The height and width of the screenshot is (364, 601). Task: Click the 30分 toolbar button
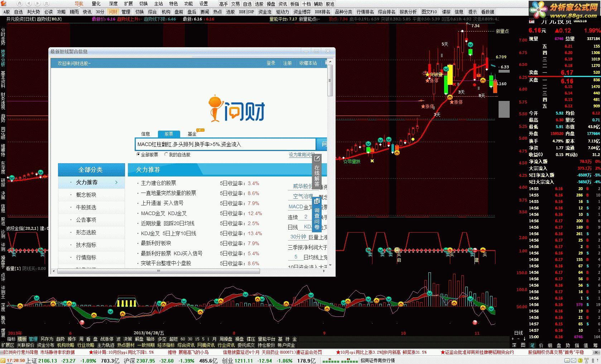click(100, 12)
